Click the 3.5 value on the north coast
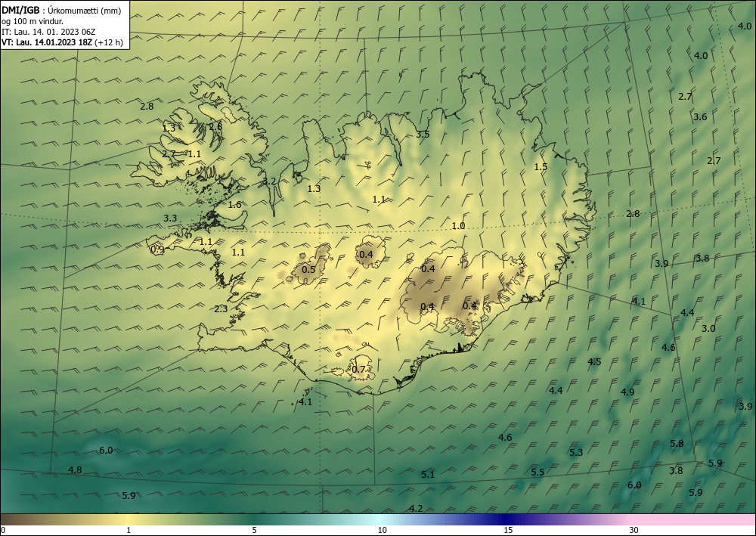Viewport: 756px width, 536px height. 423,135
